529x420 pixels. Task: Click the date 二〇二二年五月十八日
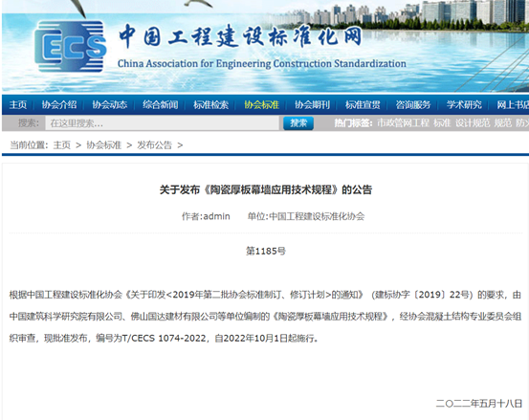click(478, 404)
